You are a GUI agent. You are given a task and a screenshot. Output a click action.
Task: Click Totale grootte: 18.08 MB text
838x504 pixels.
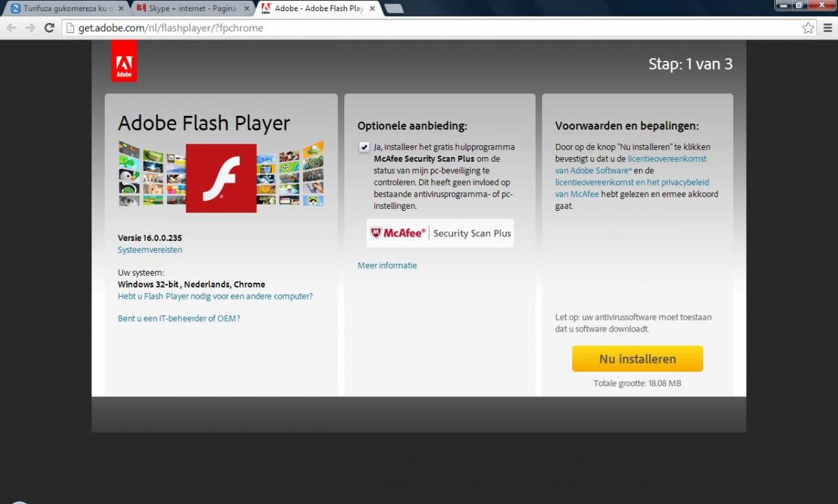click(638, 383)
